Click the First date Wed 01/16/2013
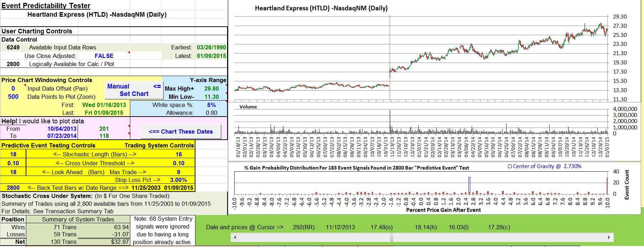This screenshot has width=644, height=247. click(x=104, y=105)
